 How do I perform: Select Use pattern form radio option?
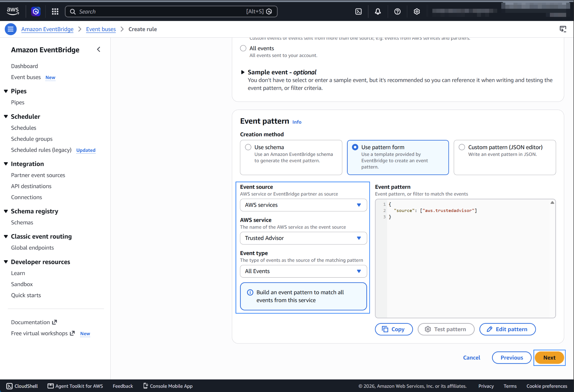pyautogui.click(x=355, y=147)
